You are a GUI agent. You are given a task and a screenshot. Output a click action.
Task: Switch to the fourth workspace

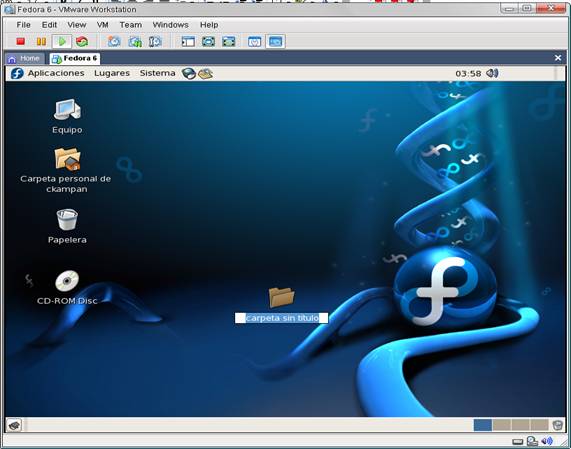tap(539, 425)
